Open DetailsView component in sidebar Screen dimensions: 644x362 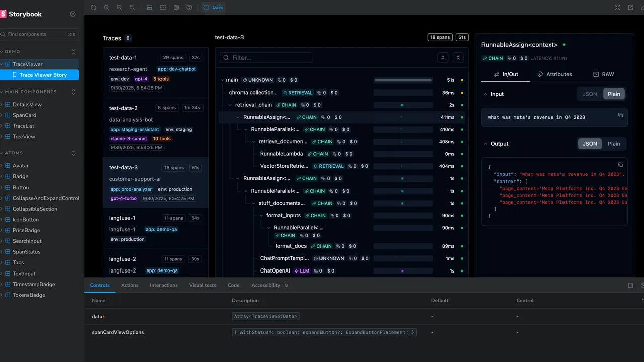point(27,104)
